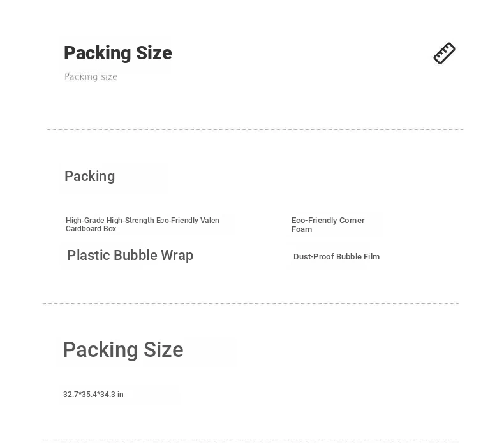Select the gray Packing Size section heading
Screen dimensions: 504x443
click(123, 350)
